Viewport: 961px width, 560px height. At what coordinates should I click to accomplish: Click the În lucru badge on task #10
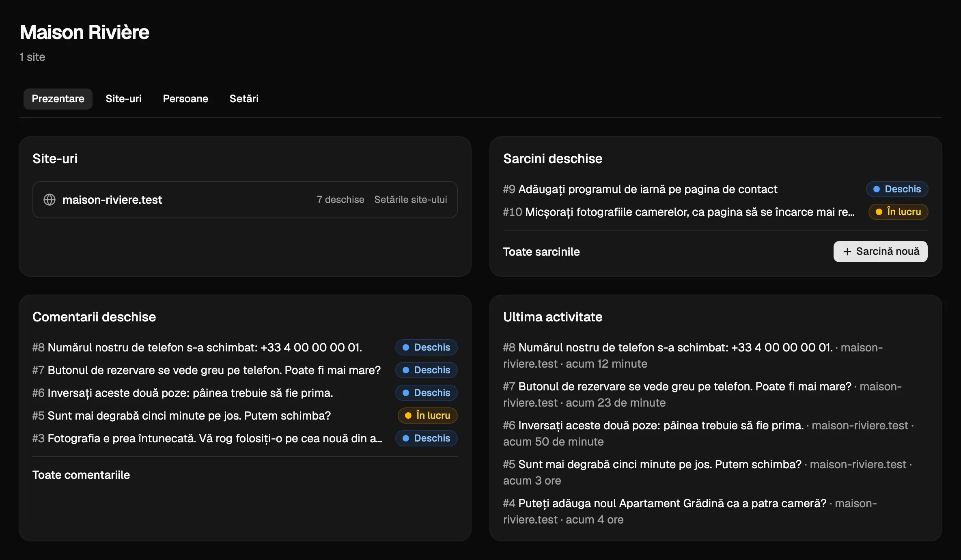pyautogui.click(x=898, y=212)
